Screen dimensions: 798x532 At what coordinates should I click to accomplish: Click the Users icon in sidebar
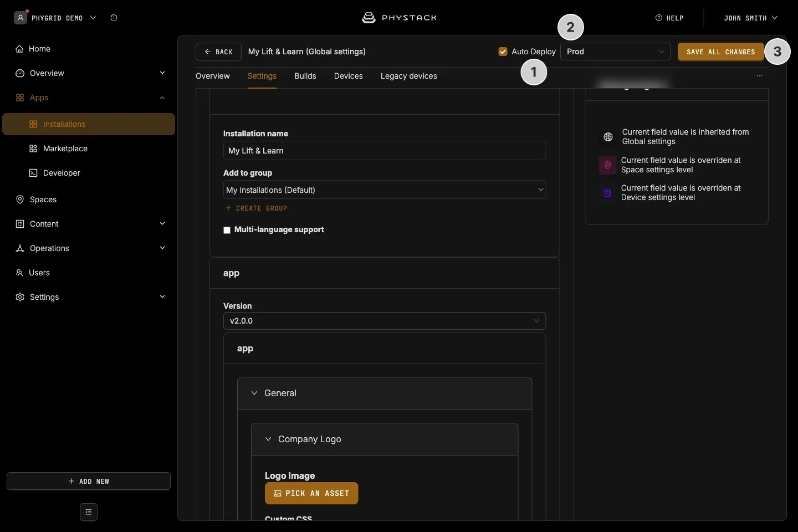pos(19,273)
